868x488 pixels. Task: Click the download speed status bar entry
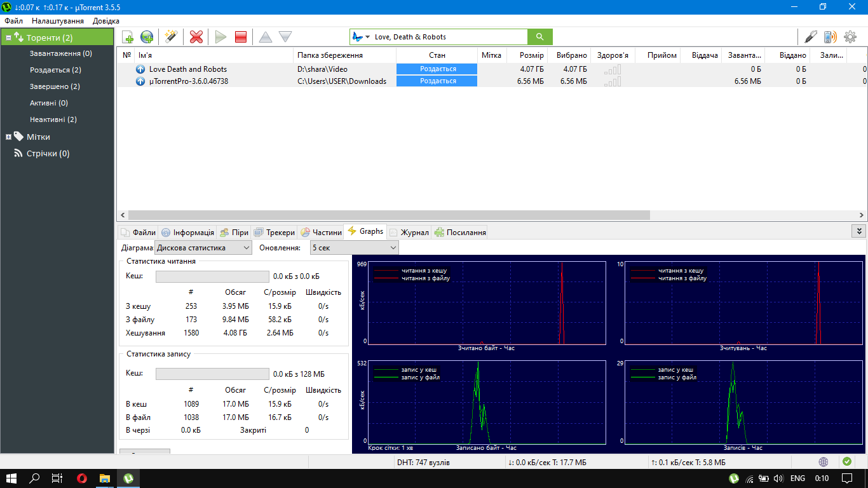pos(547,462)
